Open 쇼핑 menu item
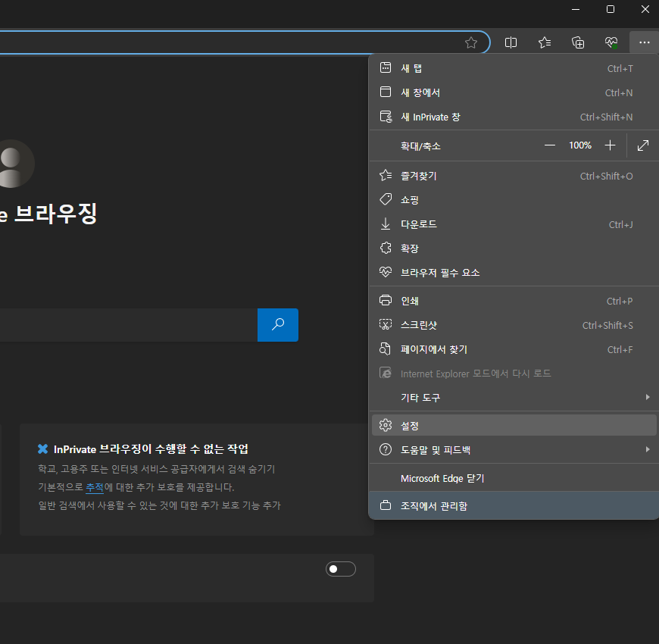 coord(514,200)
